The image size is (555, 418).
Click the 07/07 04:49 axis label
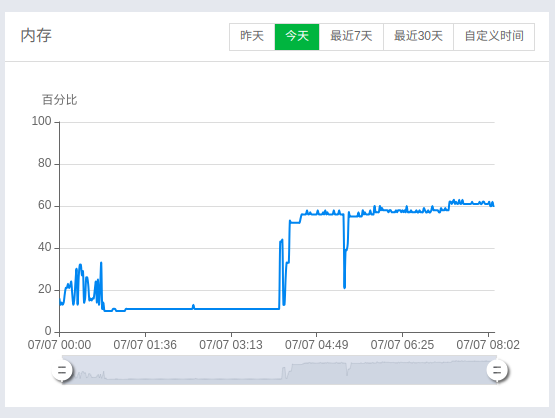pyautogui.click(x=317, y=345)
